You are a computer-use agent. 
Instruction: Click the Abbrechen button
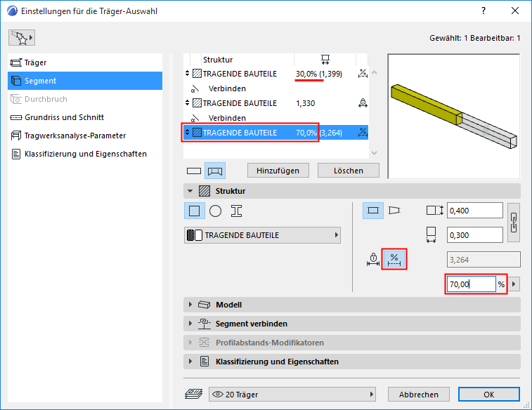point(419,395)
